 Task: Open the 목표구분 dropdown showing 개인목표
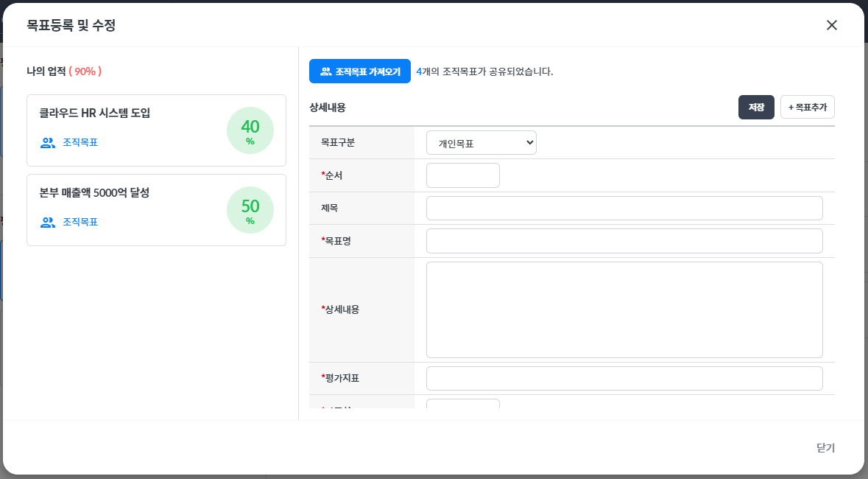coord(481,143)
